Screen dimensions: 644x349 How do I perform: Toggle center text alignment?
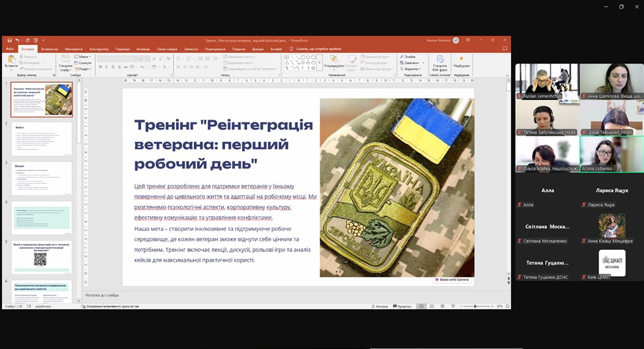(x=185, y=67)
